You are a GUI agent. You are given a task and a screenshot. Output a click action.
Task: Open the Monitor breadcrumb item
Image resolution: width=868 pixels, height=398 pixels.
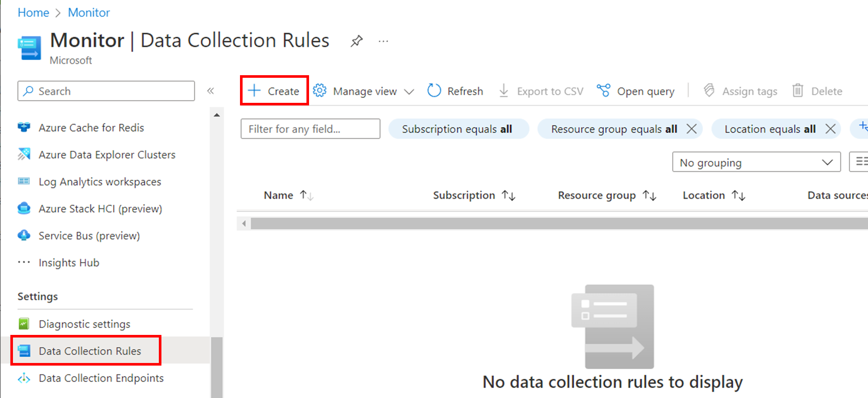[88, 13]
